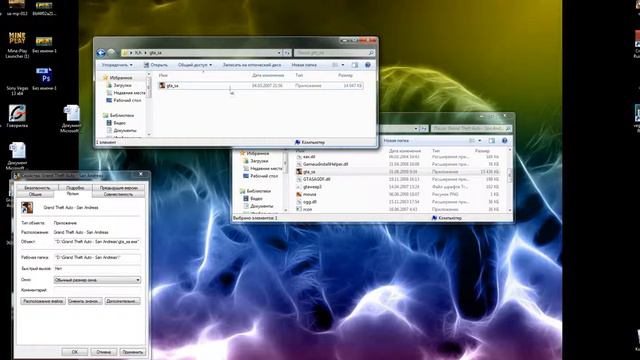The height and width of the screenshot is (360, 640).
Task: Click the search magnifier in the gta_sa window
Action: pyautogui.click(x=371, y=53)
